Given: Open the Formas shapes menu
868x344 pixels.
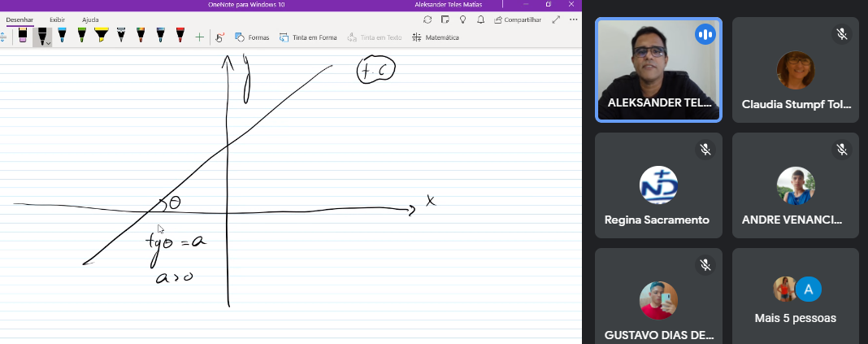Looking at the screenshot, I should coord(252,37).
